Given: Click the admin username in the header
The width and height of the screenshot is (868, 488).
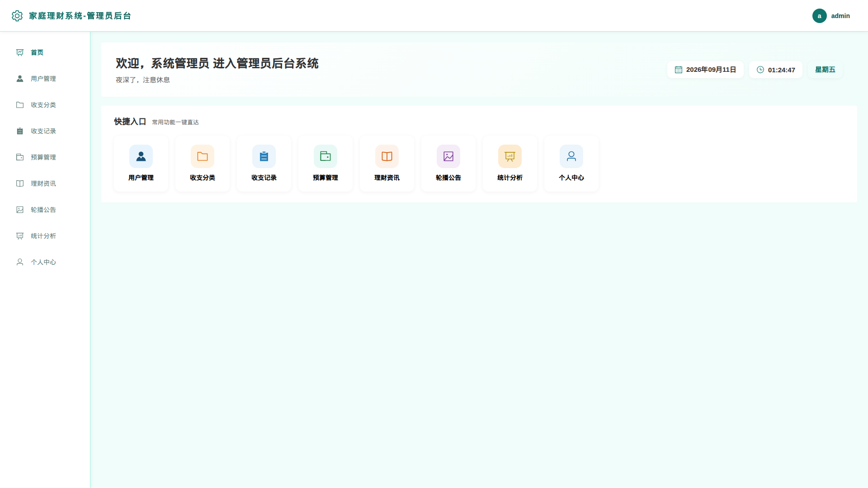Looking at the screenshot, I should point(840,16).
